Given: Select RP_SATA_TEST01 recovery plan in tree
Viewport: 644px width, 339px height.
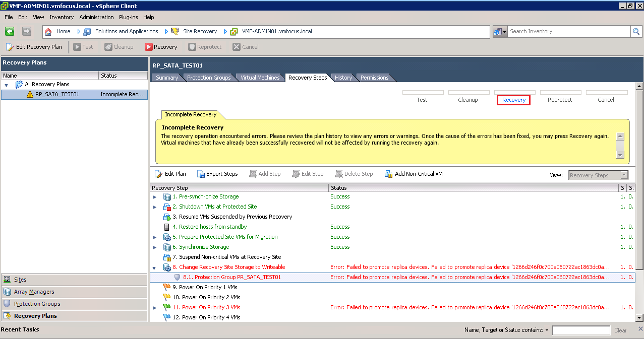Looking at the screenshot, I should pos(57,95).
